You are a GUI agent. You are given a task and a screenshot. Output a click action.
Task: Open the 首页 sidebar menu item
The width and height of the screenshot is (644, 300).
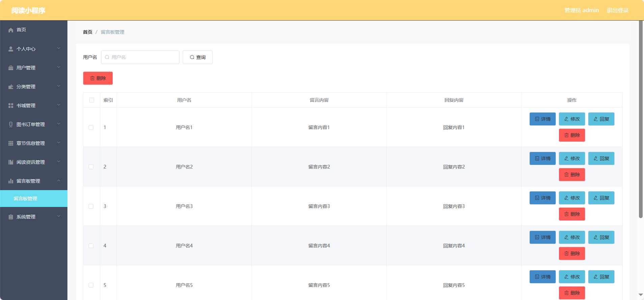tap(34, 30)
